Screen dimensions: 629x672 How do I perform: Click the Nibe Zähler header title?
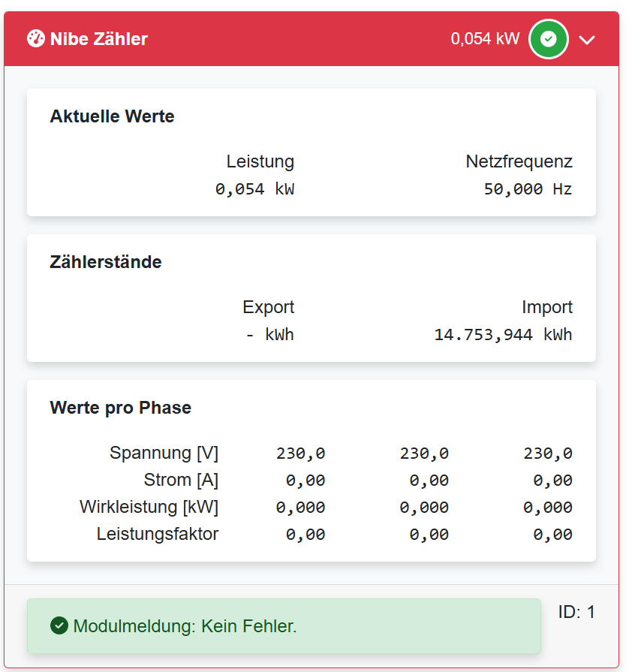pos(98,39)
